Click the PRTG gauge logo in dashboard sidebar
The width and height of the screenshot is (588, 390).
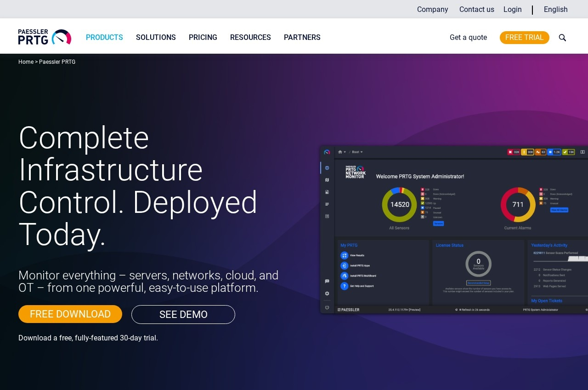coord(327,152)
